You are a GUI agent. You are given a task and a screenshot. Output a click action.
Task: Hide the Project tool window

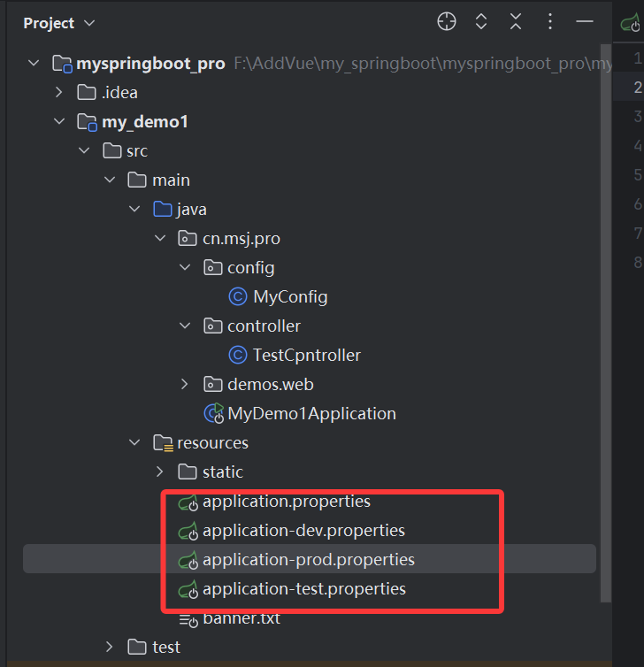584,22
